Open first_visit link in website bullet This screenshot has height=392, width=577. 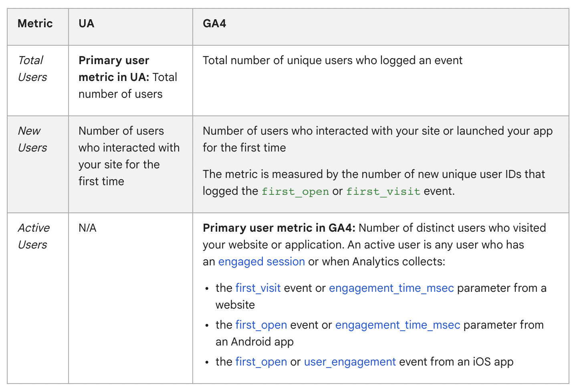pos(258,288)
